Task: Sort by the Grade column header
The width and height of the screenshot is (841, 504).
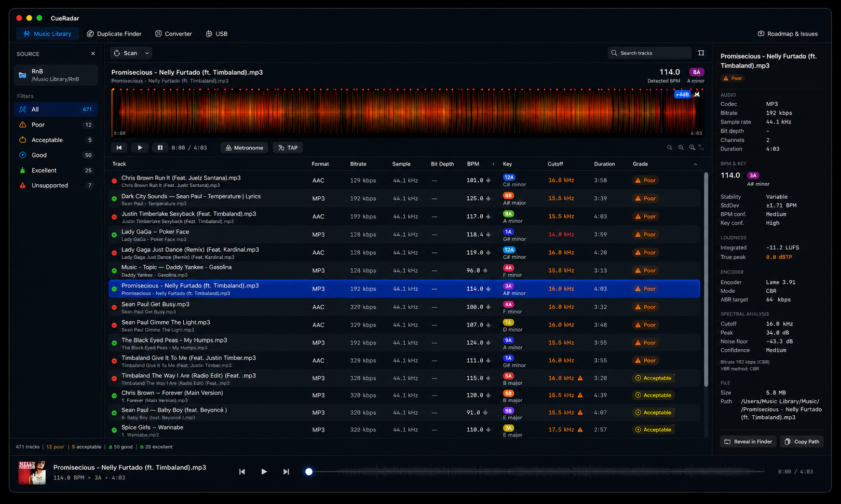Action: point(640,164)
